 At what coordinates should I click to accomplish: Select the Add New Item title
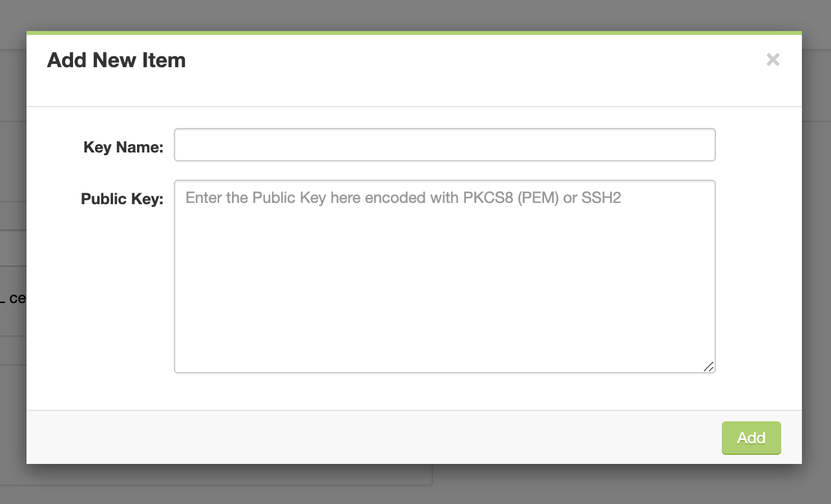coord(116,59)
